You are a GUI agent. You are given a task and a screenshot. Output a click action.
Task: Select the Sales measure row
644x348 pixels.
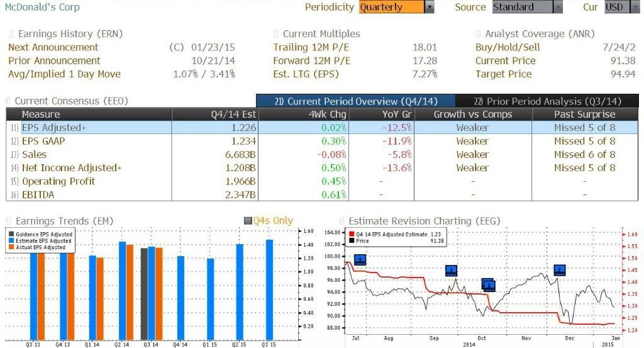pyautogui.click(x=322, y=154)
